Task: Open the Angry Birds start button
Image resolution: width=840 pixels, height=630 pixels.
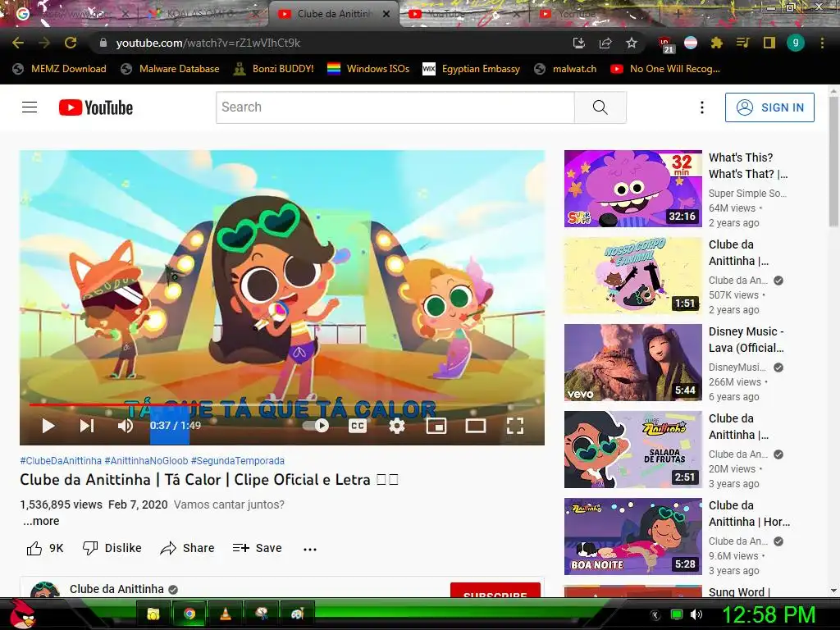Action: click(x=22, y=614)
